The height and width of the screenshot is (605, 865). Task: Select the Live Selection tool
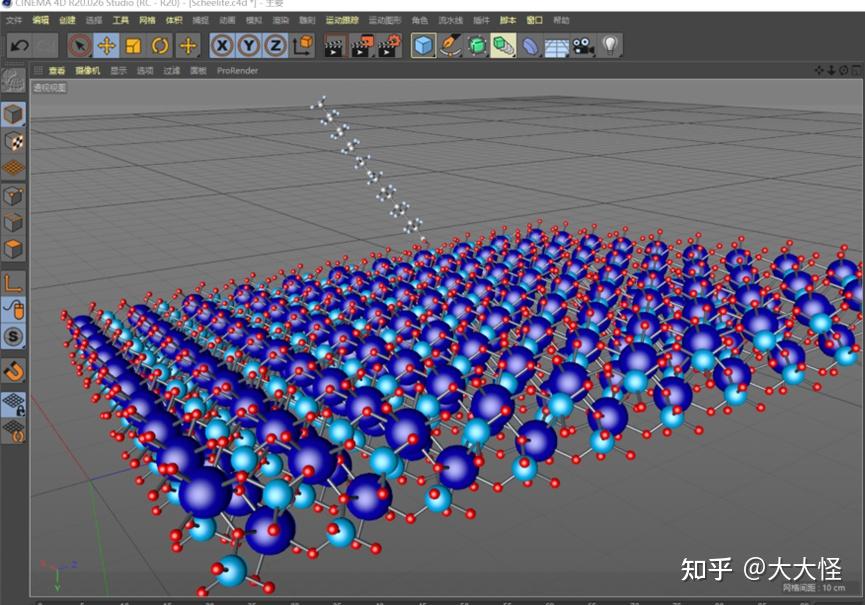(80, 46)
